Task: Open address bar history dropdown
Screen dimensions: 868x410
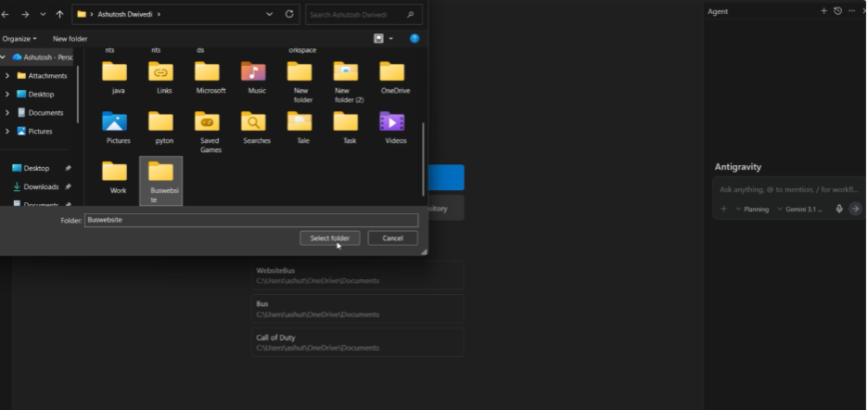Action: (x=270, y=15)
